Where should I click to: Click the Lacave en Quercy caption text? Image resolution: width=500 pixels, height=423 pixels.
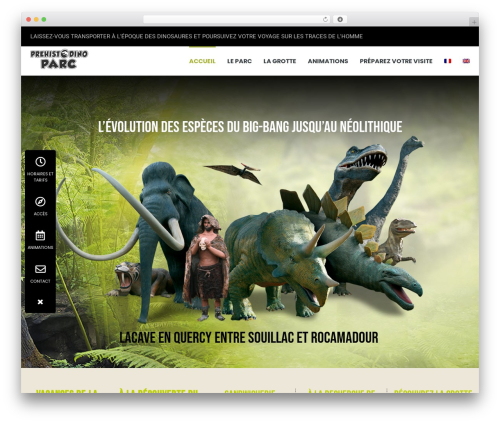(249, 338)
